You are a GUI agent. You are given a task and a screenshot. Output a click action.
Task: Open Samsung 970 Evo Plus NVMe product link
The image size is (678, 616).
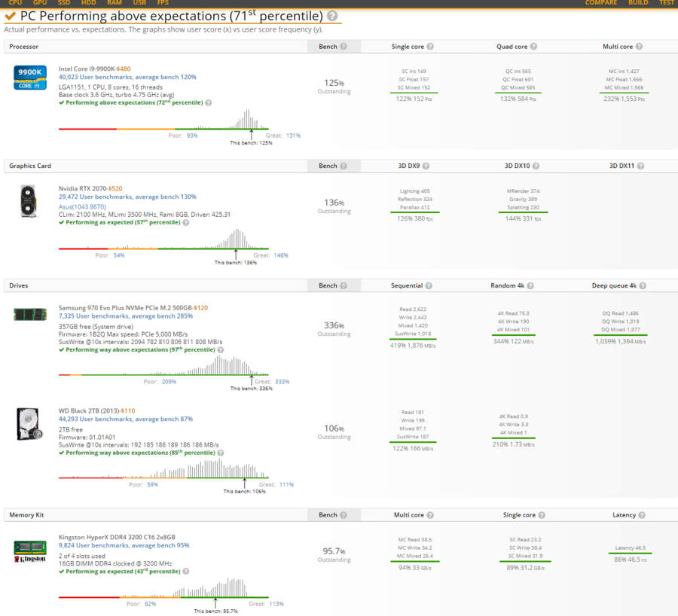125,308
